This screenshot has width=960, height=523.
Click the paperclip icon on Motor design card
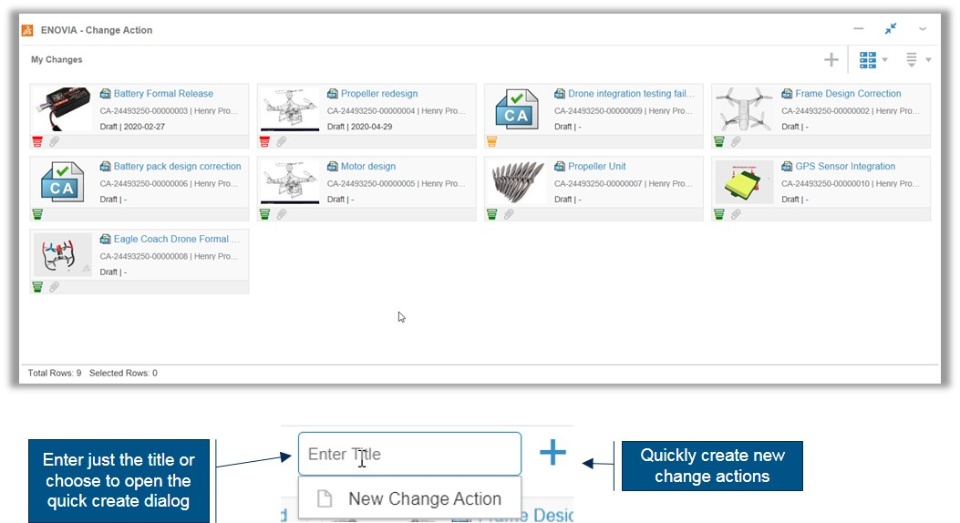click(x=282, y=214)
